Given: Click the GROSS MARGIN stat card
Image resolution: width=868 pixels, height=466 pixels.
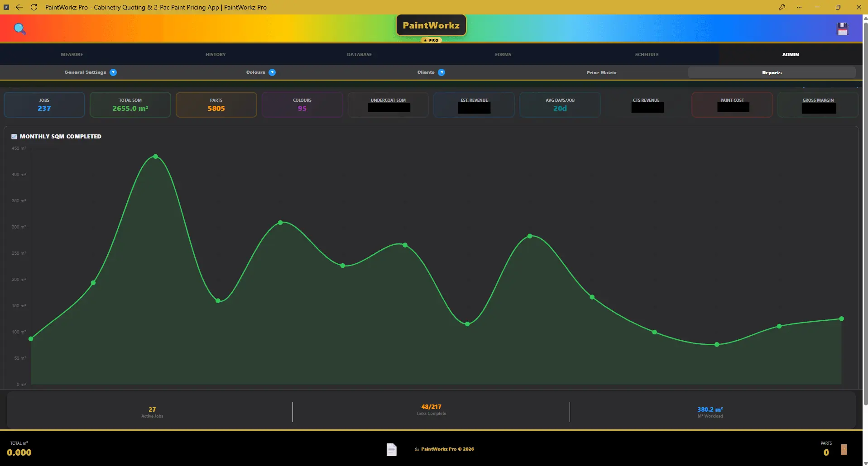Looking at the screenshot, I should click(x=818, y=105).
